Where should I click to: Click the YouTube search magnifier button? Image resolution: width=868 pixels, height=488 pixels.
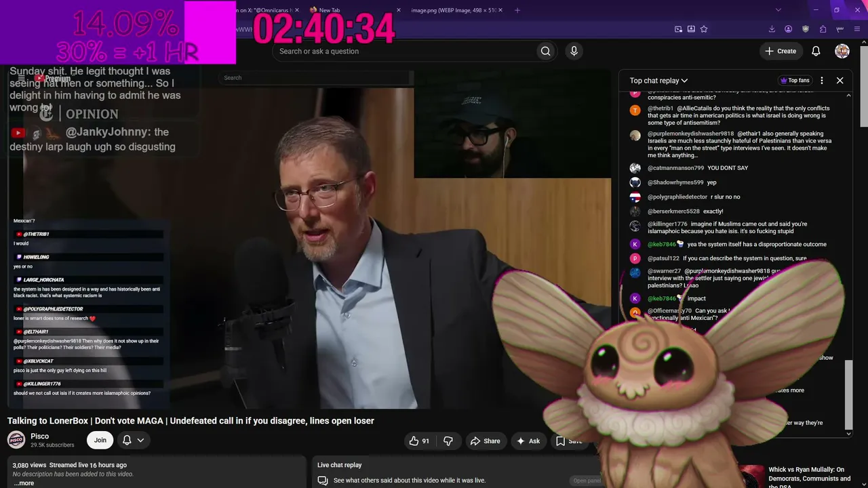pos(545,51)
